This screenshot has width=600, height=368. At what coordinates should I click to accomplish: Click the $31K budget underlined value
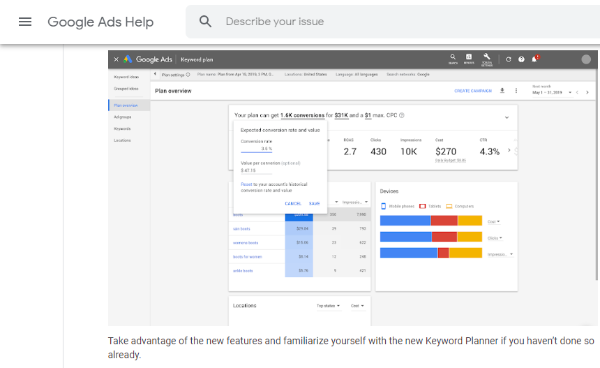pyautogui.click(x=341, y=115)
